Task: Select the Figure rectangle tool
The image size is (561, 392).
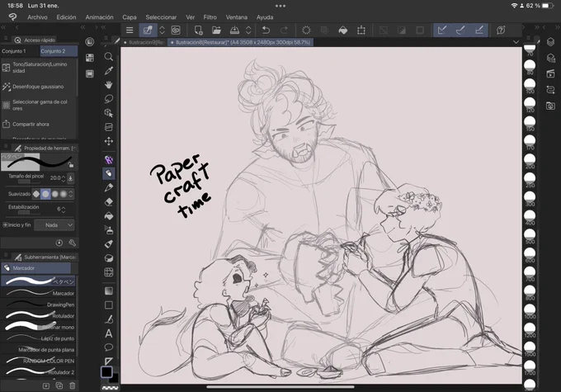Action: [109, 305]
